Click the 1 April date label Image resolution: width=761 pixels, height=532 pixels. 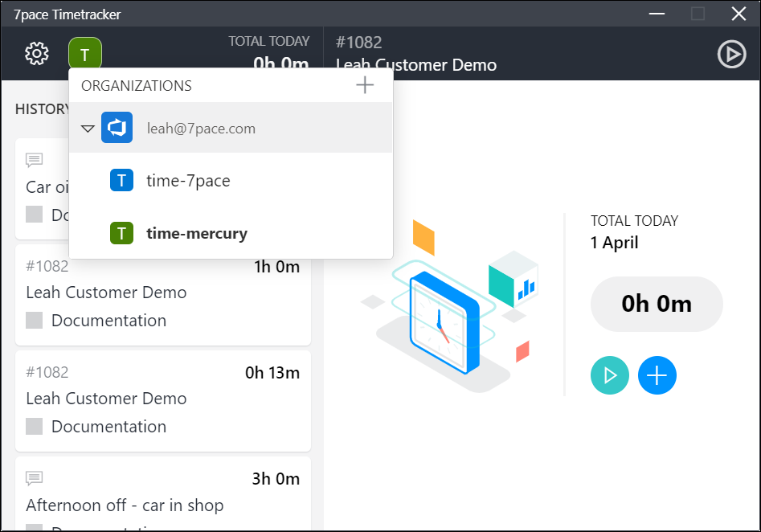(x=614, y=243)
